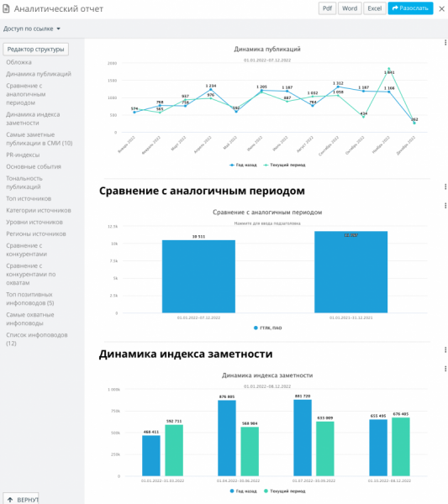The height and width of the screenshot is (504, 448).
Task: Close the analytical report panel
Action: click(x=442, y=8)
